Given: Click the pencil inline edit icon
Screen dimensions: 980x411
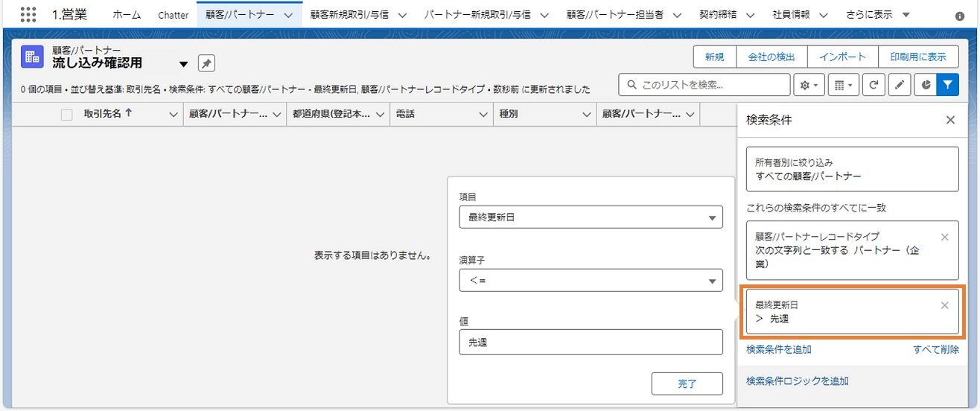Looking at the screenshot, I should [900, 85].
